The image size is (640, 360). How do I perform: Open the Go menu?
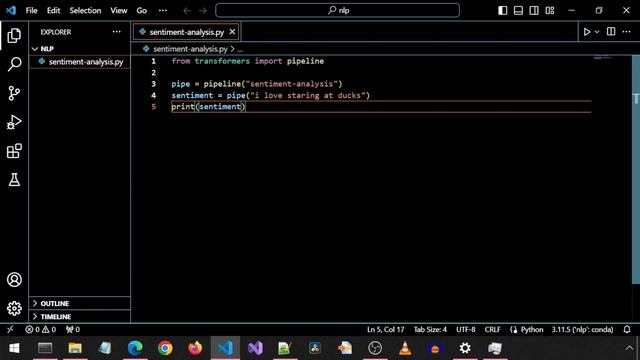coord(142,11)
